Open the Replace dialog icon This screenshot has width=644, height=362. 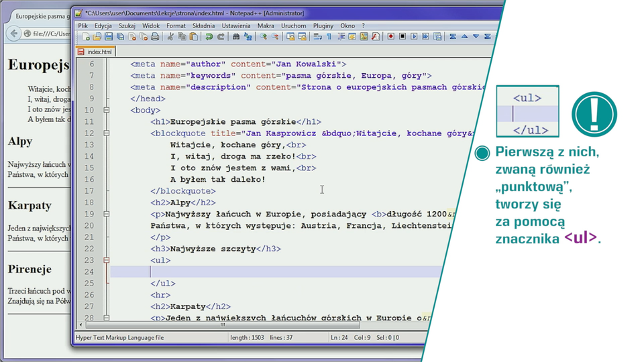[x=248, y=37]
